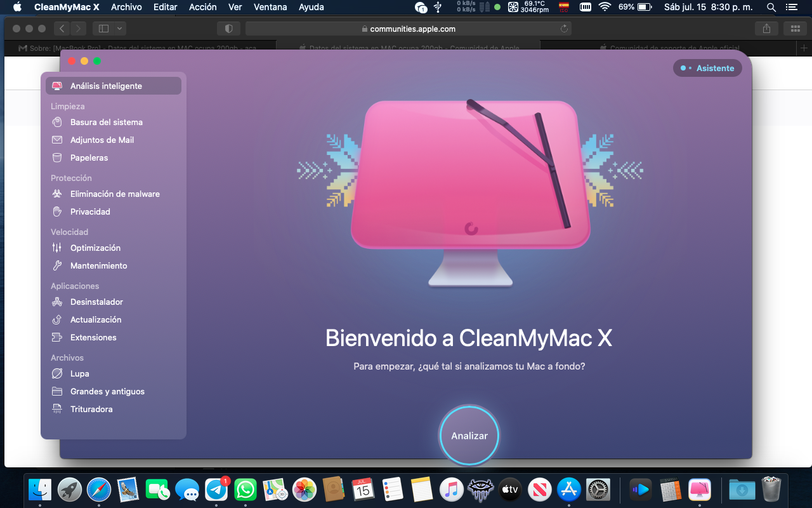Open Telegram from the Dock

216,490
